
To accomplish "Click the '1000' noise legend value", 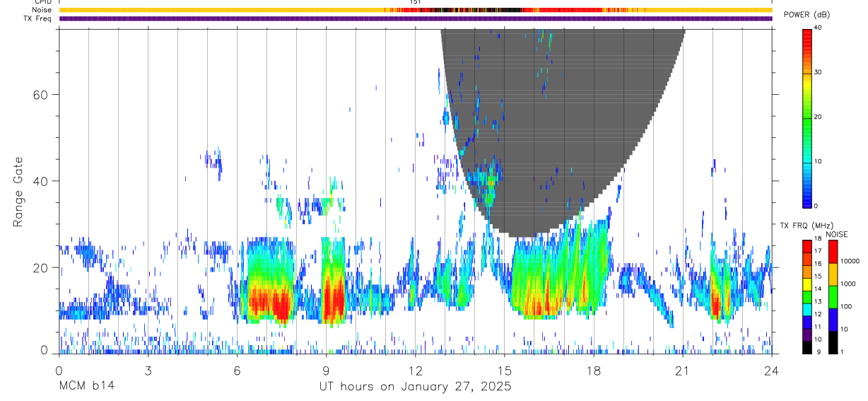I will coord(848,284).
